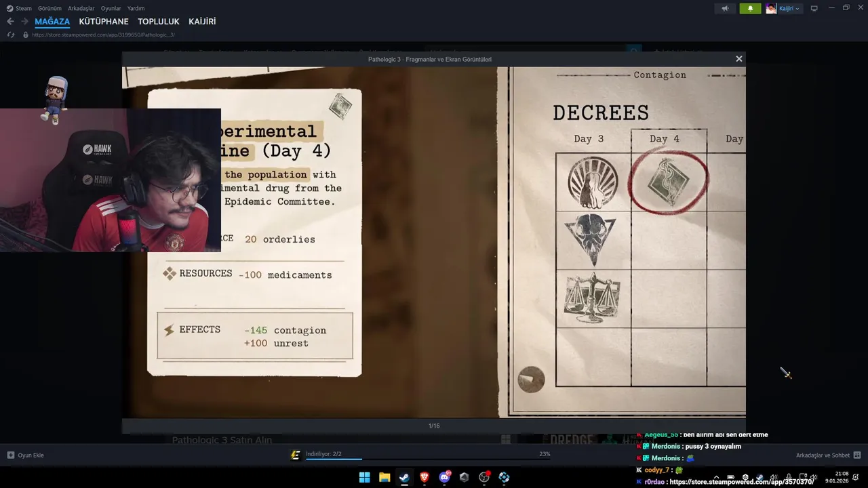
Task: Open the Görünüm menu
Action: 50,8
